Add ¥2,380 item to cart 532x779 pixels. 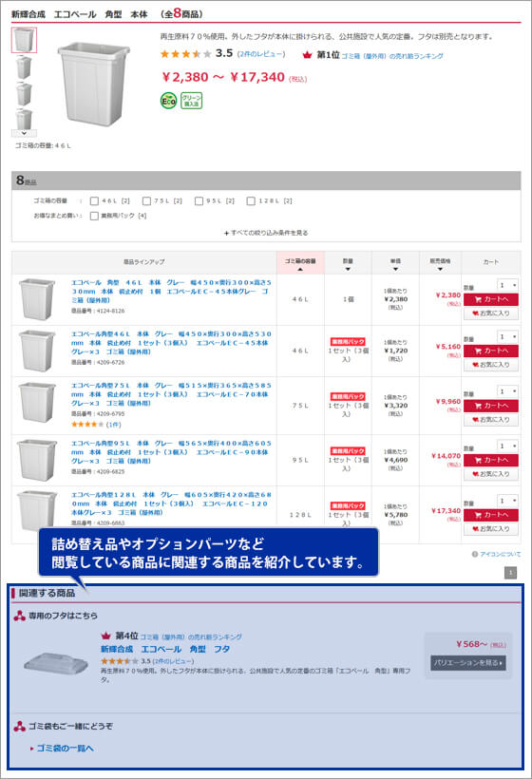point(491,299)
